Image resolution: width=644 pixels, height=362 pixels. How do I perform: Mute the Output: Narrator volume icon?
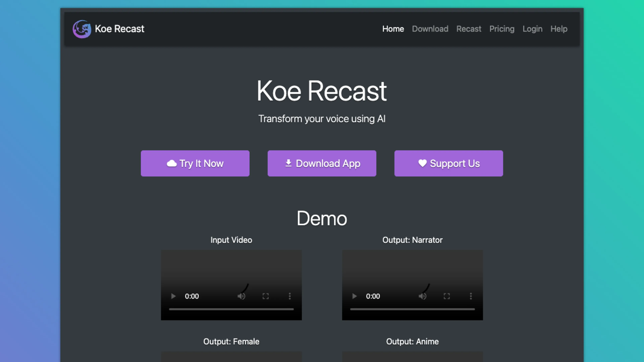click(x=422, y=296)
